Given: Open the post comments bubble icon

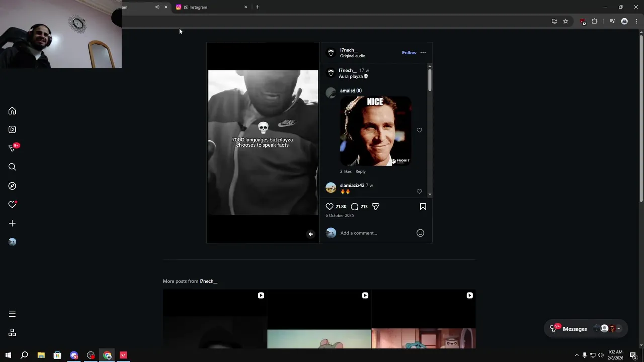Looking at the screenshot, I should tap(355, 207).
